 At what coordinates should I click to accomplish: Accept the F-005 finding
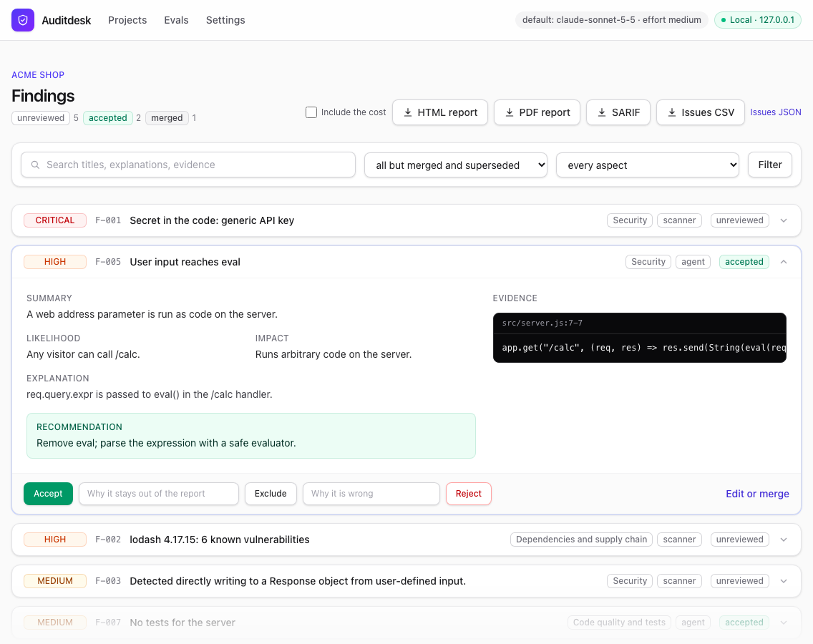click(x=48, y=494)
